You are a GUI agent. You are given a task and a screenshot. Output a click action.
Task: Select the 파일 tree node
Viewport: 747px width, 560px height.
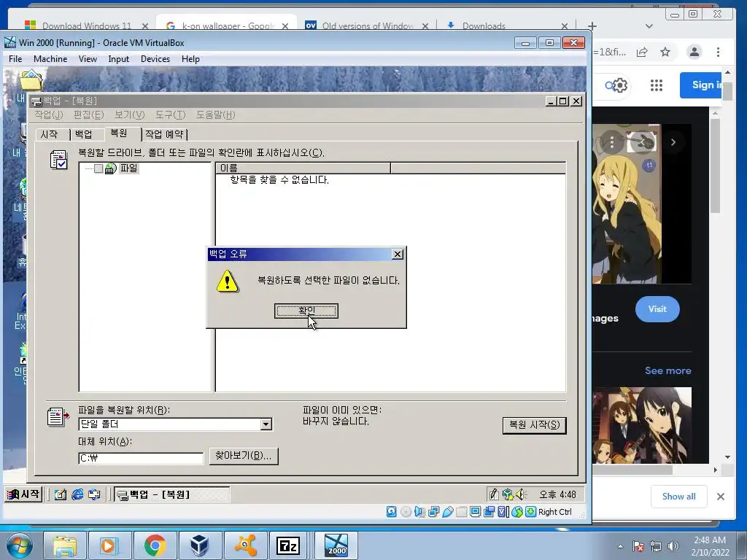(128, 168)
